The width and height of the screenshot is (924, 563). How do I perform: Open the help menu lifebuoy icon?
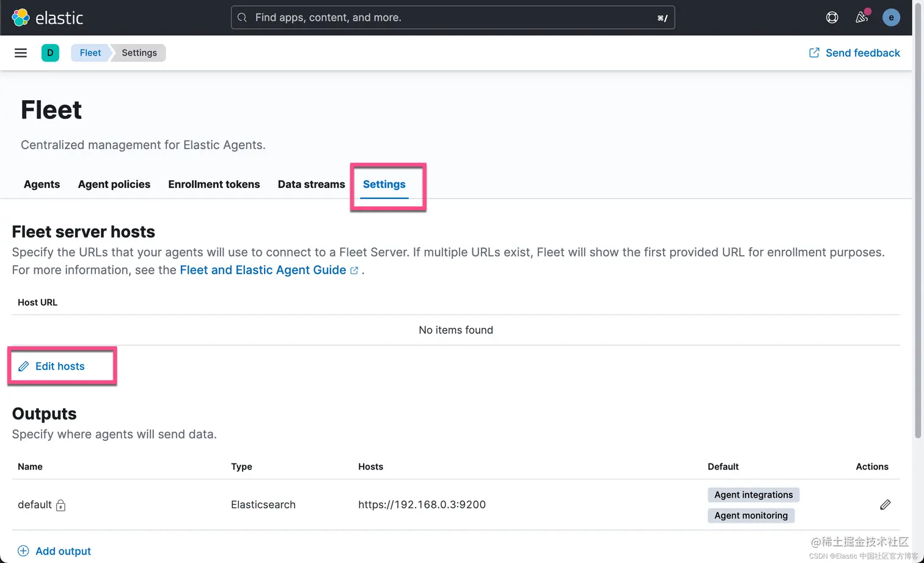pos(832,18)
